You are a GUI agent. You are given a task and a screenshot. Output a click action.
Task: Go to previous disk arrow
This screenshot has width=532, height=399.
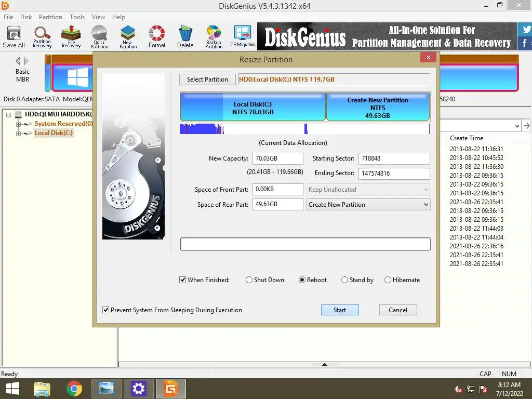click(x=18, y=61)
